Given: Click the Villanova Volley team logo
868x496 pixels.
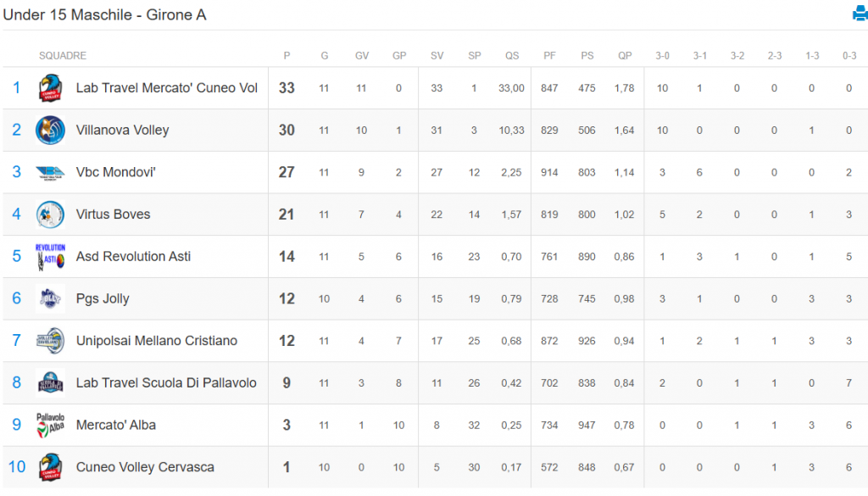Looking at the screenshot, I should pos(50,131).
